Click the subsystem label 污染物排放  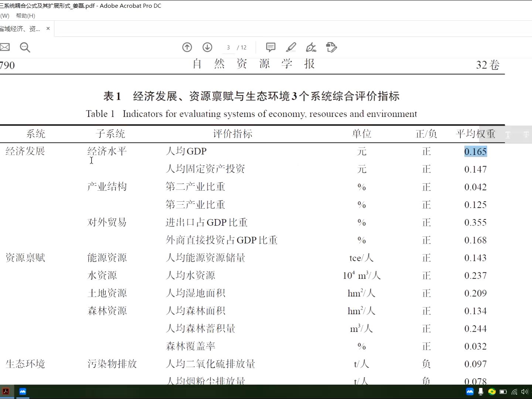click(x=112, y=364)
